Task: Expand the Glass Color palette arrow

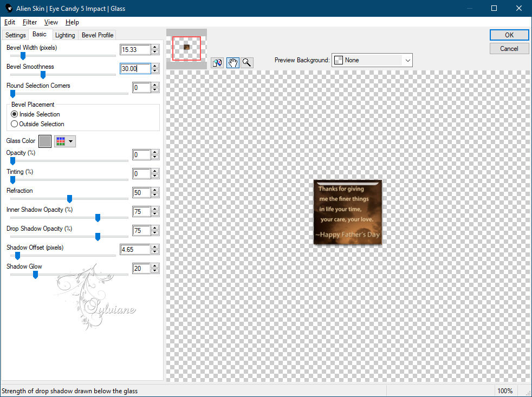Action: click(x=70, y=141)
